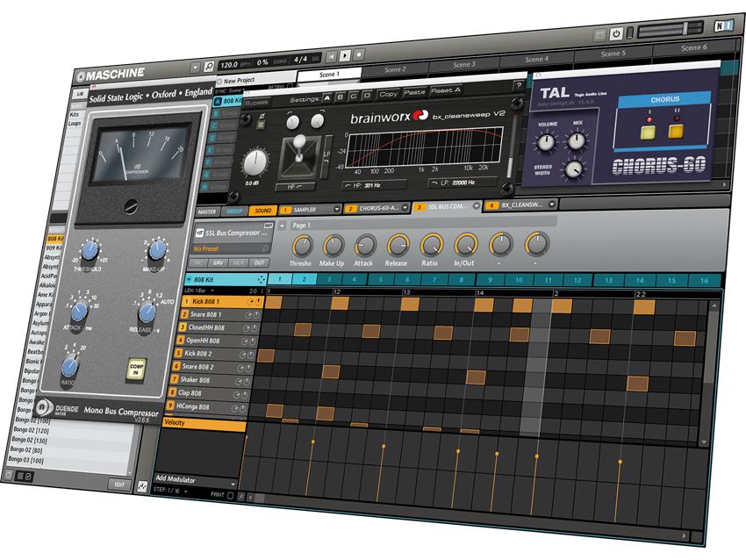
Task: Open CHORUS-60-A slot dropdown arrow
Action: pyautogui.click(x=405, y=207)
